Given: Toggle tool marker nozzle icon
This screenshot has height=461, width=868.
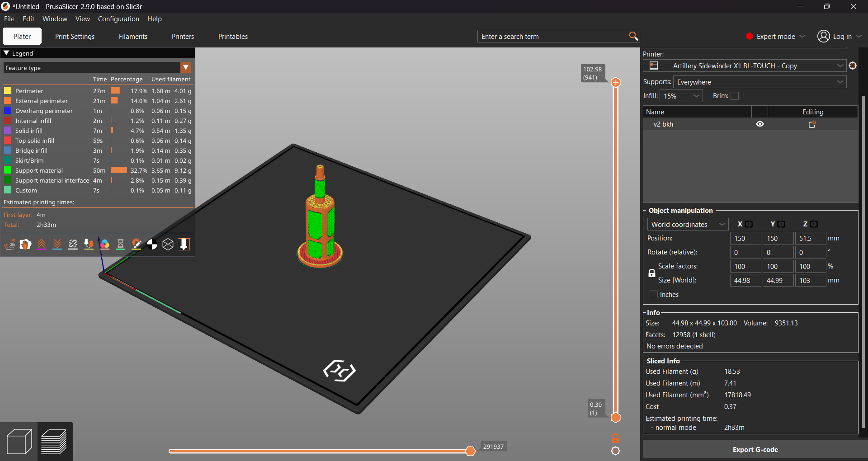Looking at the screenshot, I should pos(184,245).
